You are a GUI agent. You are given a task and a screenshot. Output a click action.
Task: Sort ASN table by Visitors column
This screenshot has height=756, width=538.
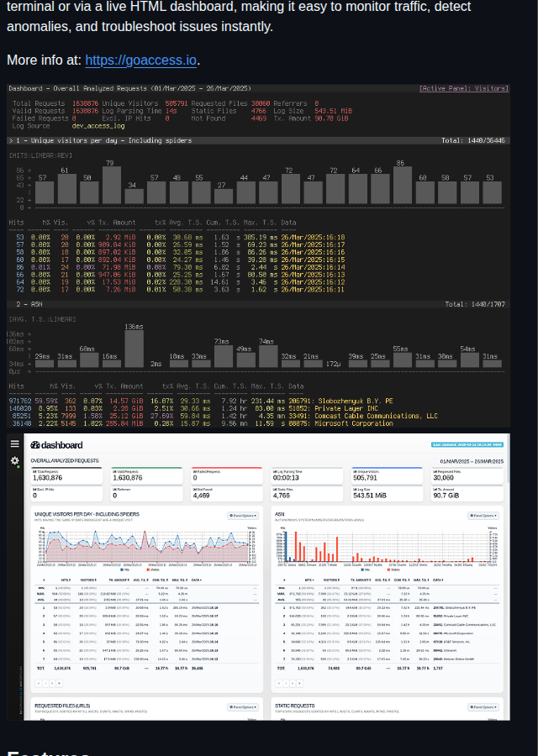coord(330,580)
